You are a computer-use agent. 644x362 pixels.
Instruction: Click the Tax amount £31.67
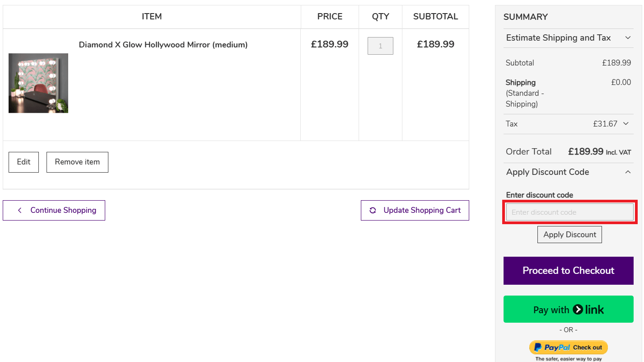tap(605, 124)
